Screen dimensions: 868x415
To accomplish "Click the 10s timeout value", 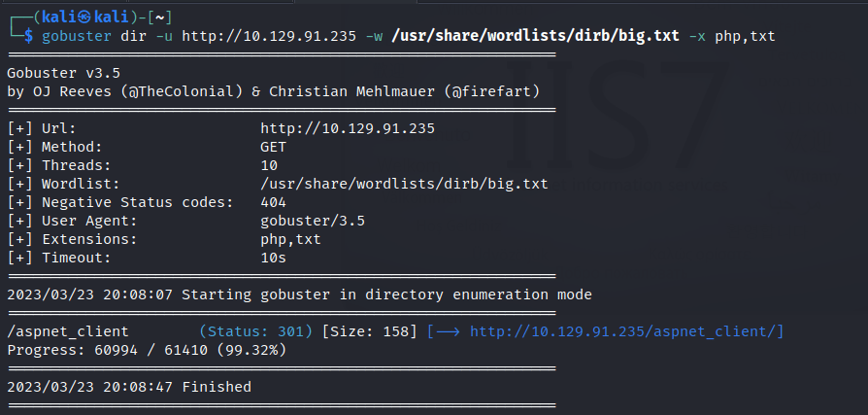I will tap(274, 258).
